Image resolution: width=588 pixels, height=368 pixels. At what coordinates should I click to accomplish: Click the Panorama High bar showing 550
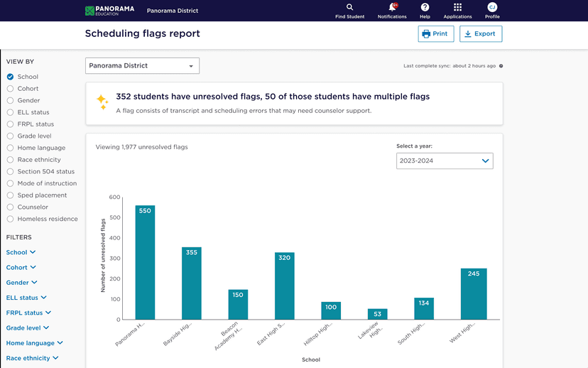145,262
